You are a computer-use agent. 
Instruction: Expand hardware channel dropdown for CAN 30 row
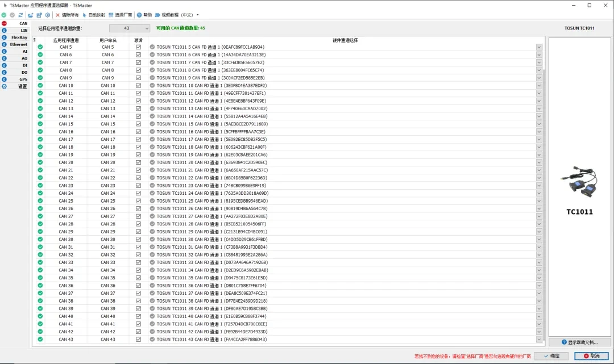point(539,240)
